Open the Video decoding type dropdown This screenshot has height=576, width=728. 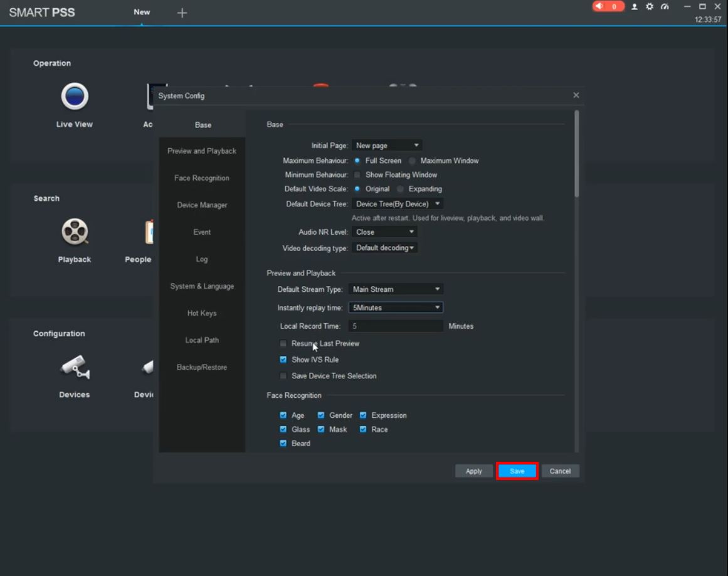[384, 248]
